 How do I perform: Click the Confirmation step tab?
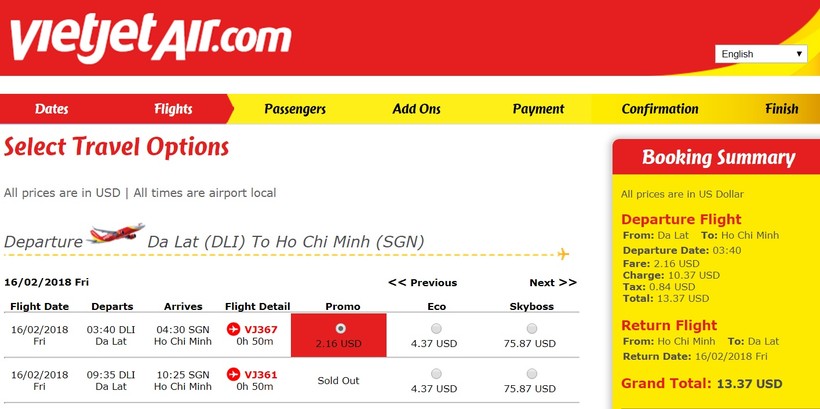point(660,109)
